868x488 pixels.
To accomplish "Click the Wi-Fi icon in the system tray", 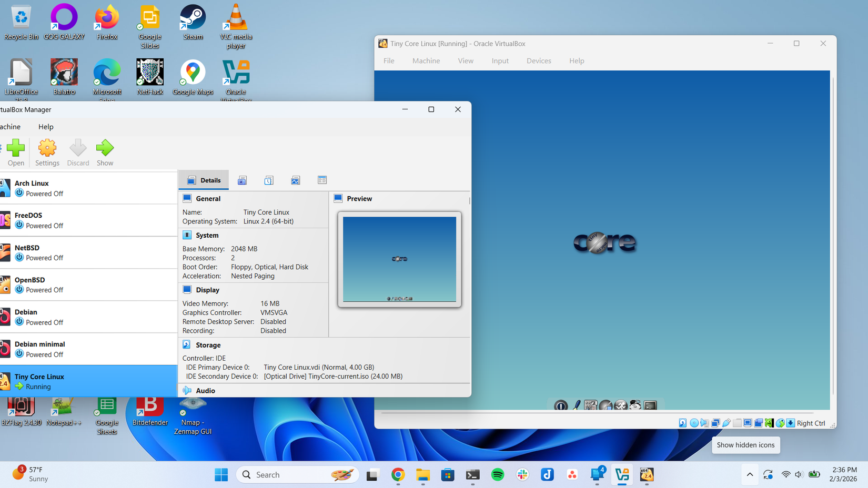I will coord(785,474).
